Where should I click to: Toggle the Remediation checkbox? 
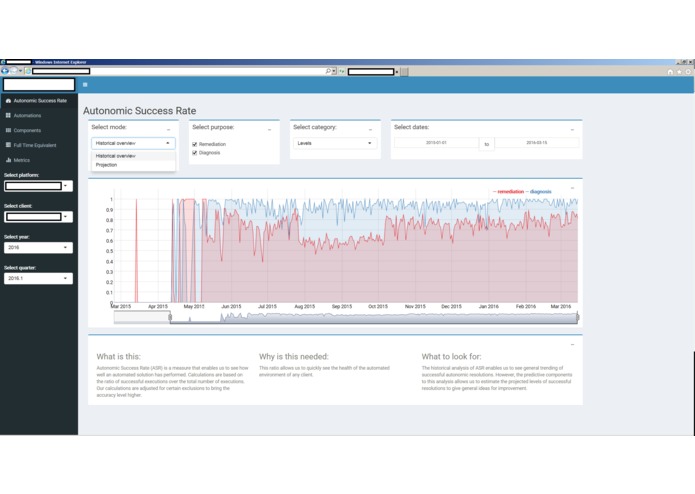coord(195,144)
